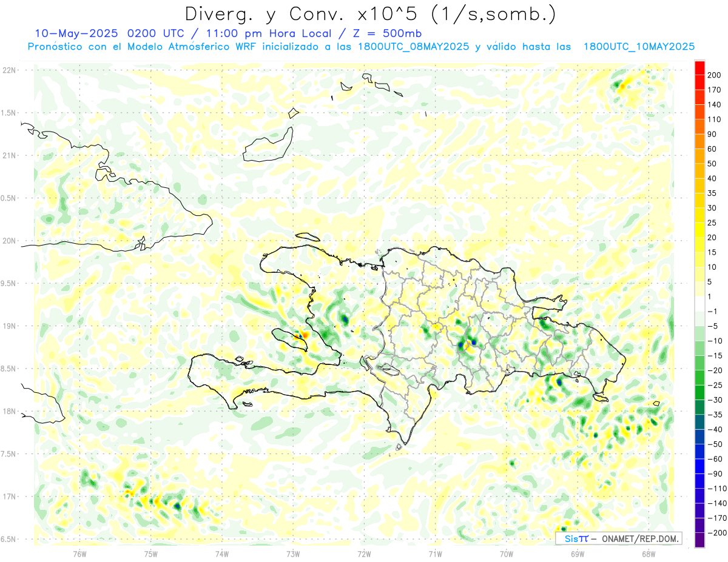Click the '-40' color scale label
The width and height of the screenshot is (728, 562).
[715, 430]
